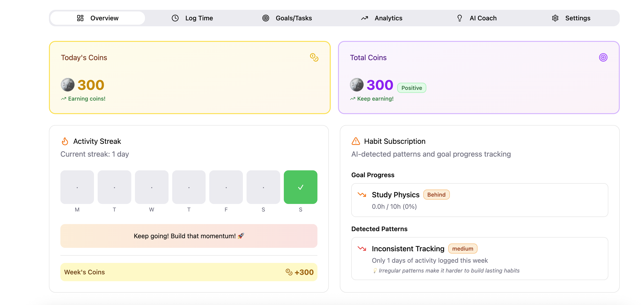Select the Monday streak day box

[x=77, y=187]
